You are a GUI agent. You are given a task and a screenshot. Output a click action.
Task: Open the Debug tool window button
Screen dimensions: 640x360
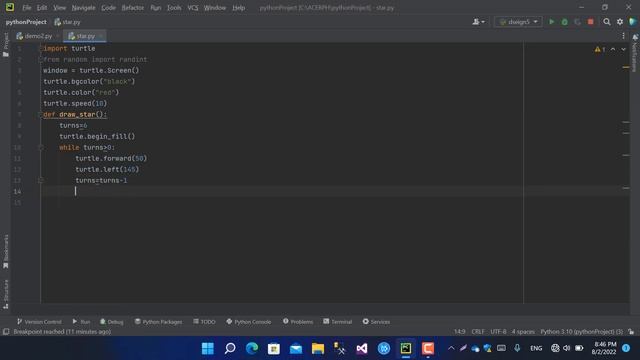pyautogui.click(x=111, y=322)
